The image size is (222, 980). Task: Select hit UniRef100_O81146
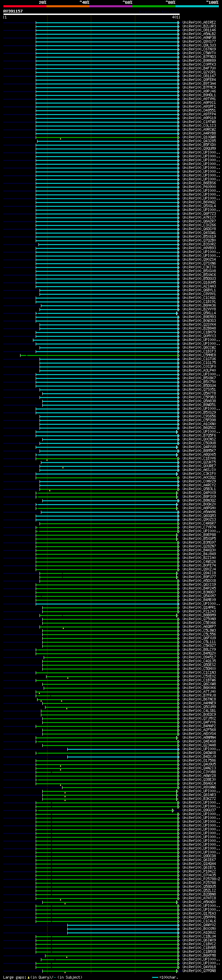199,30
